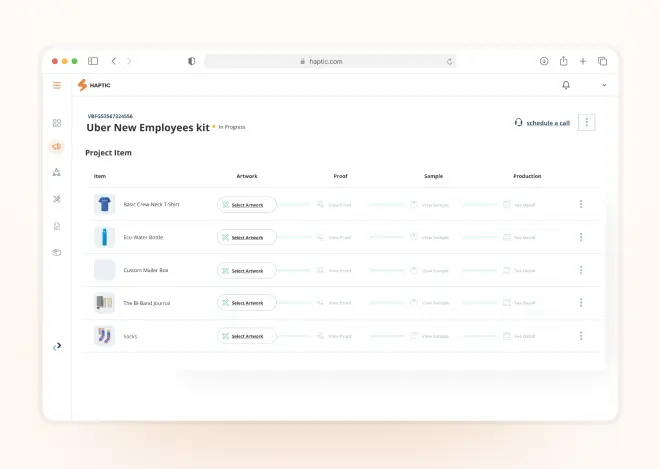Select Artwork for The Bi-Band Journal
660x469 pixels.
(x=247, y=303)
